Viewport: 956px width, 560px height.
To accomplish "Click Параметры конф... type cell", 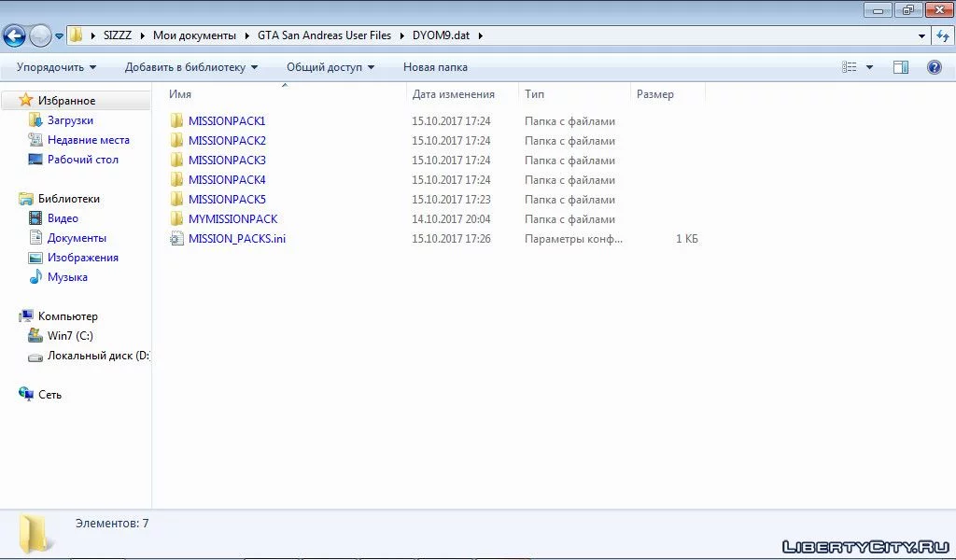I will (x=574, y=239).
